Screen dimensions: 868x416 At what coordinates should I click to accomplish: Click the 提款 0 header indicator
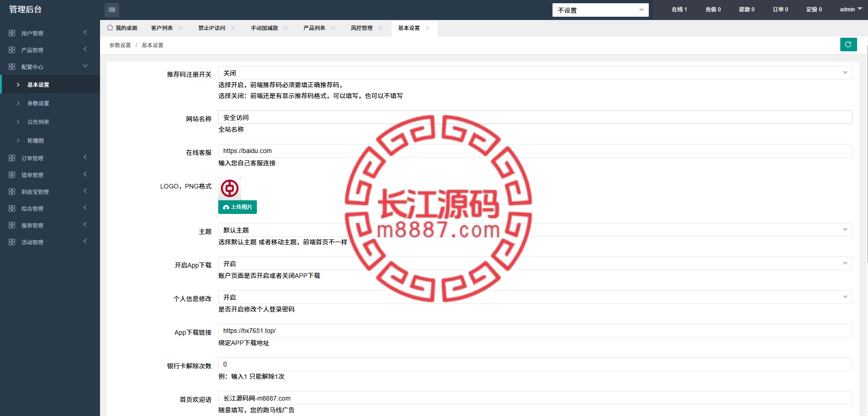(747, 10)
